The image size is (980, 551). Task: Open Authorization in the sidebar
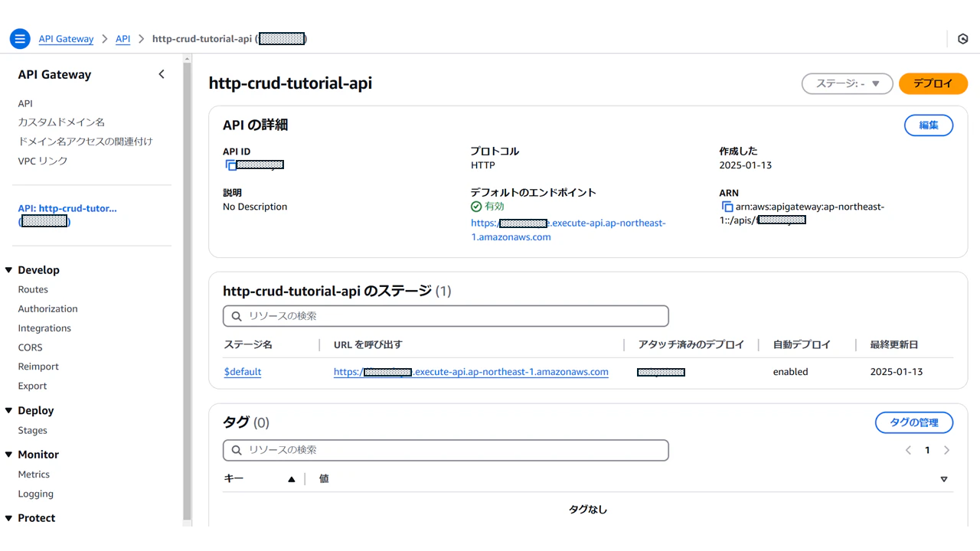pyautogui.click(x=48, y=308)
